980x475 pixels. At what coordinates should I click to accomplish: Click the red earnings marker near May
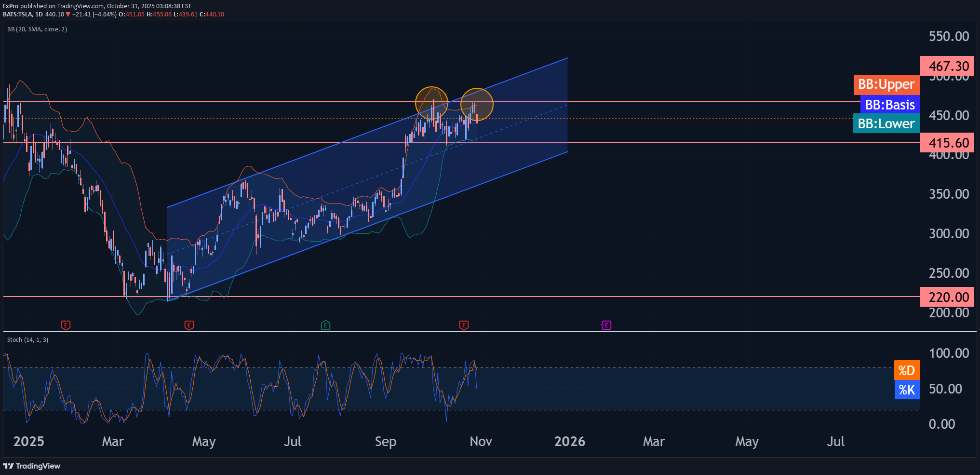tap(189, 326)
